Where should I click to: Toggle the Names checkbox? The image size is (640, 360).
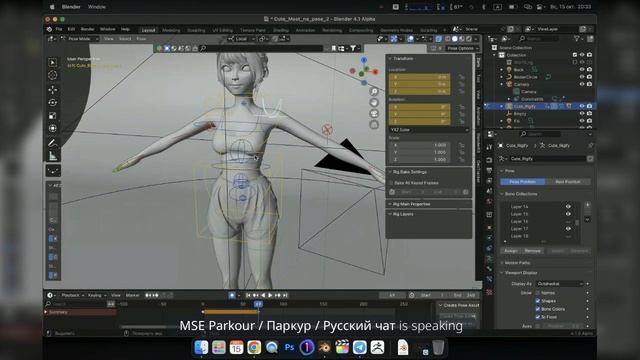pos(538,293)
